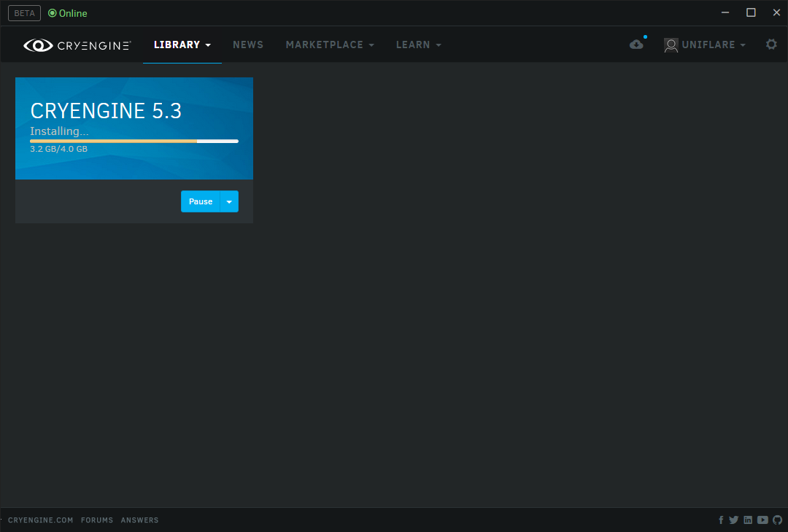Image resolution: width=788 pixels, height=532 pixels.
Task: Click the BETA badge
Action: [x=24, y=13]
